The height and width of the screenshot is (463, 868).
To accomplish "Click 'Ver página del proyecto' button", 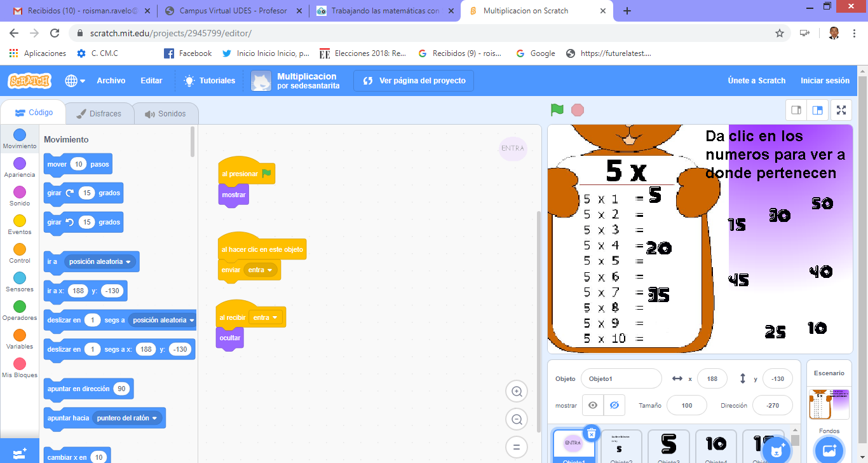I will point(414,81).
